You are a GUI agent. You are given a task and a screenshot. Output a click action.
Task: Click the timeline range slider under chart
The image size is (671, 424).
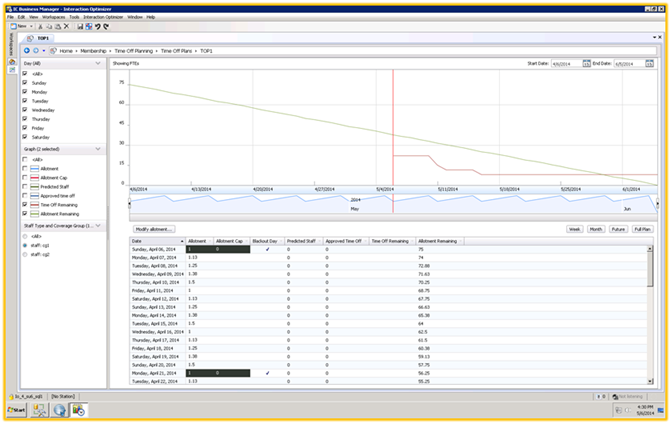[x=390, y=204]
